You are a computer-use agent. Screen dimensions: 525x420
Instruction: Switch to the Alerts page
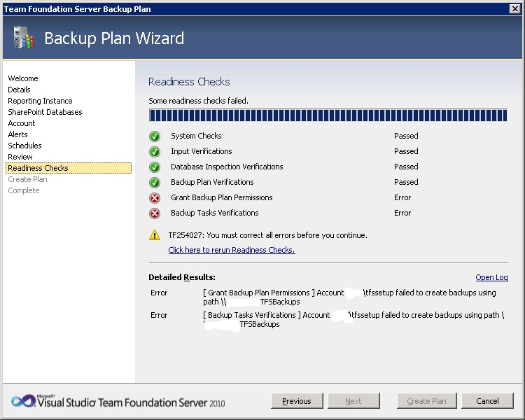point(18,134)
